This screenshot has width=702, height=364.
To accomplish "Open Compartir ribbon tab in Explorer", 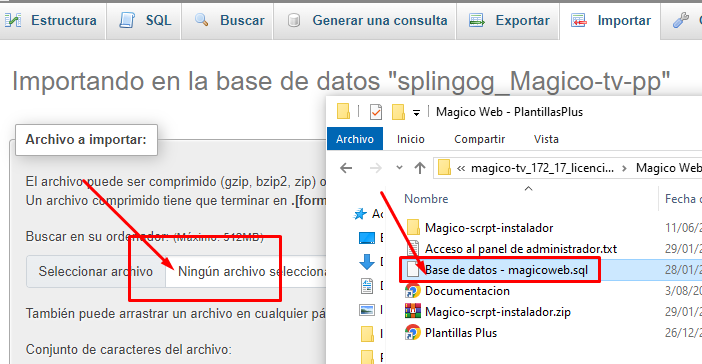I will 479,139.
